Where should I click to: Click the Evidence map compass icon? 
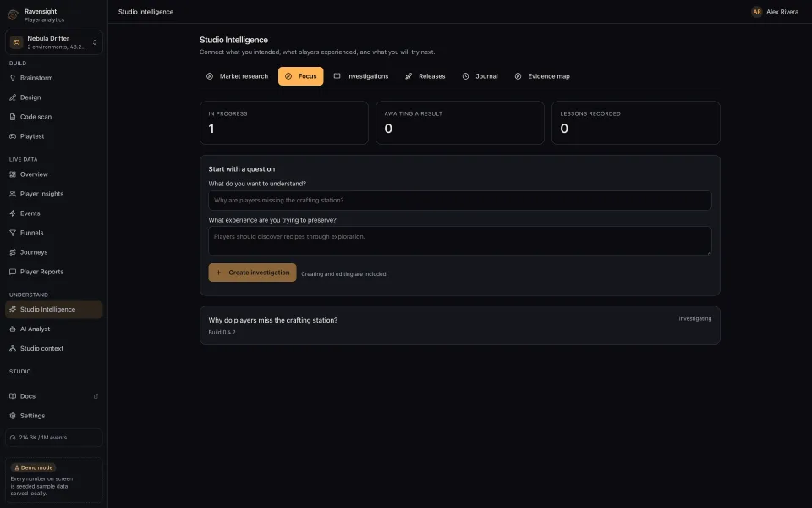point(518,76)
